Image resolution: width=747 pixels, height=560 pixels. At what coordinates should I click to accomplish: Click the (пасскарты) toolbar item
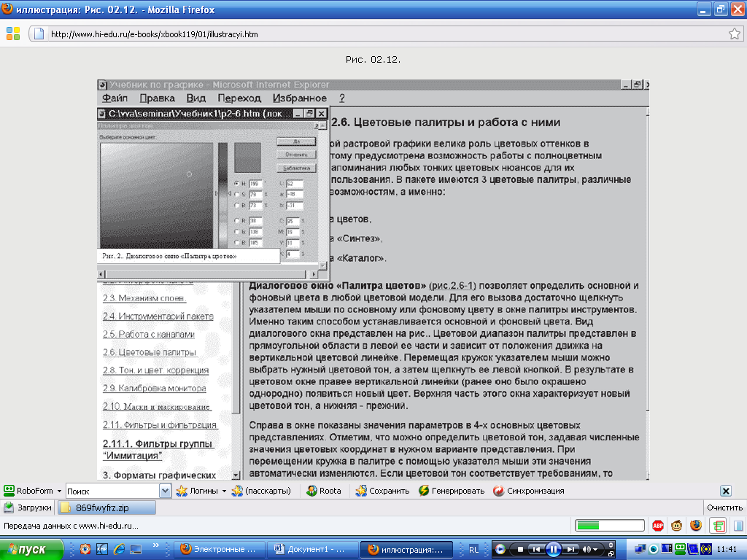tap(261, 491)
